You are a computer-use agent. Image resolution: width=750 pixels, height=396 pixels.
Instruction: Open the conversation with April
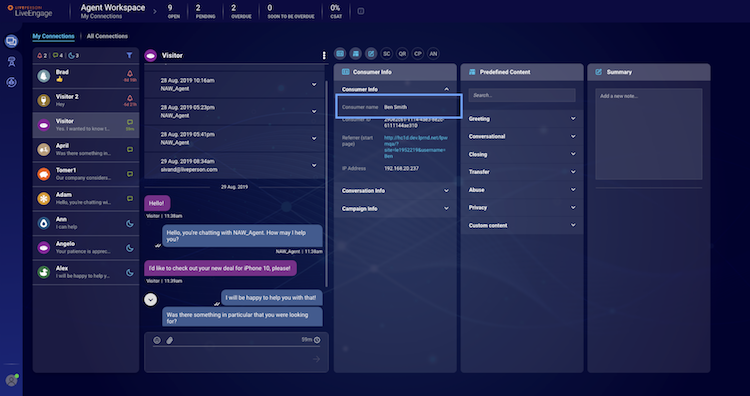pos(86,150)
